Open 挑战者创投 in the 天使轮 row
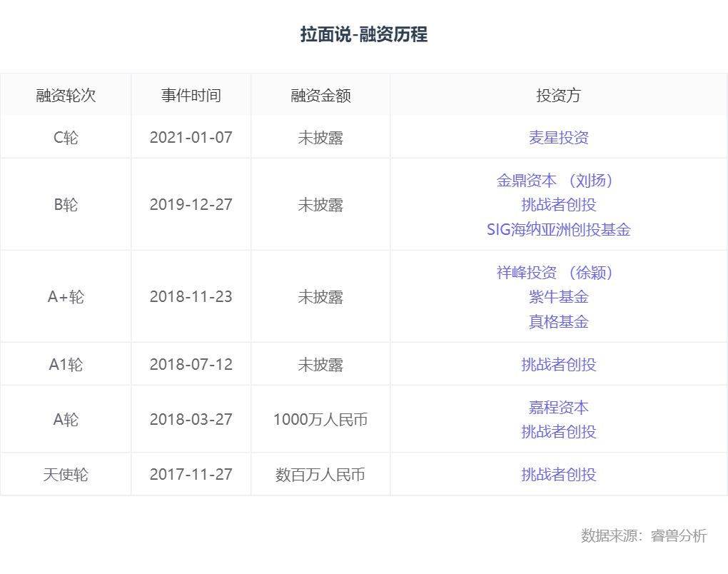This screenshot has height=574, width=728. pyautogui.click(x=558, y=475)
